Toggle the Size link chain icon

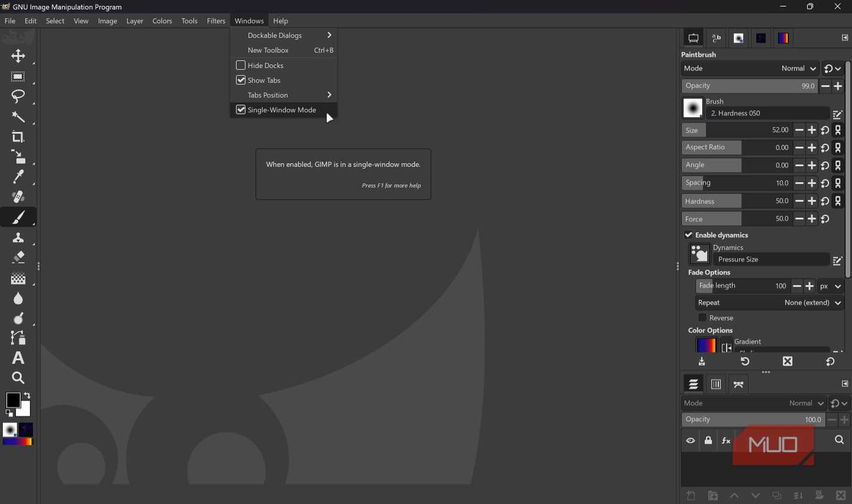tap(838, 130)
